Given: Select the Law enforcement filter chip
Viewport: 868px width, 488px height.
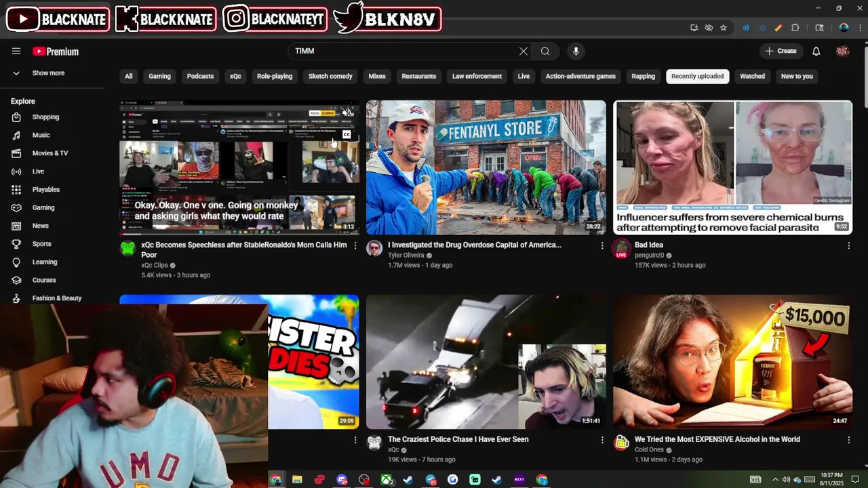Looking at the screenshot, I should 477,77.
